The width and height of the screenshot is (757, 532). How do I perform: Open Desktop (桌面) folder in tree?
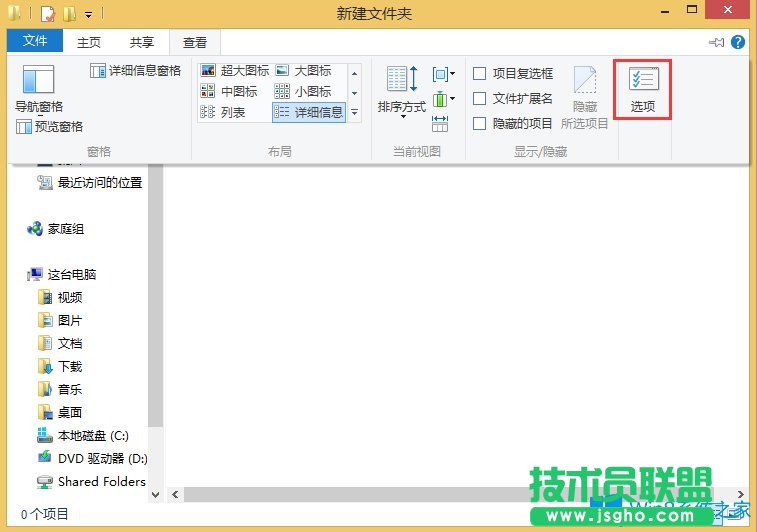(60, 412)
